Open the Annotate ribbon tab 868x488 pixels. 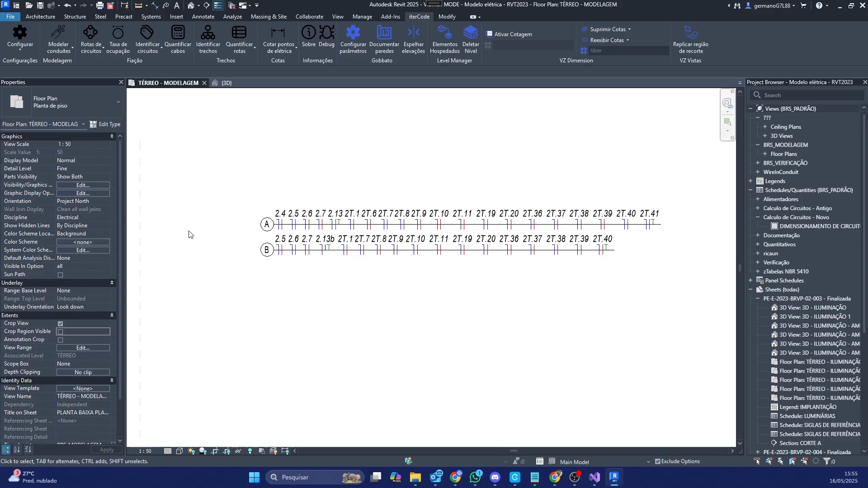point(203,17)
